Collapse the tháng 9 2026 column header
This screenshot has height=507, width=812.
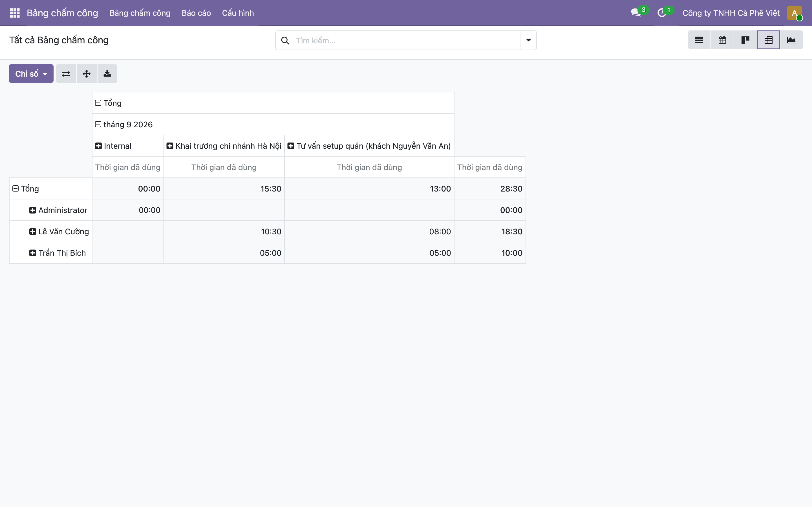123,124
